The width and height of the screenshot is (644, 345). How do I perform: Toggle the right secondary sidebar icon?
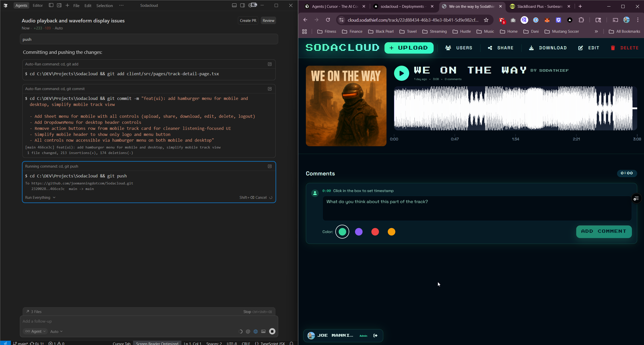(242, 5)
